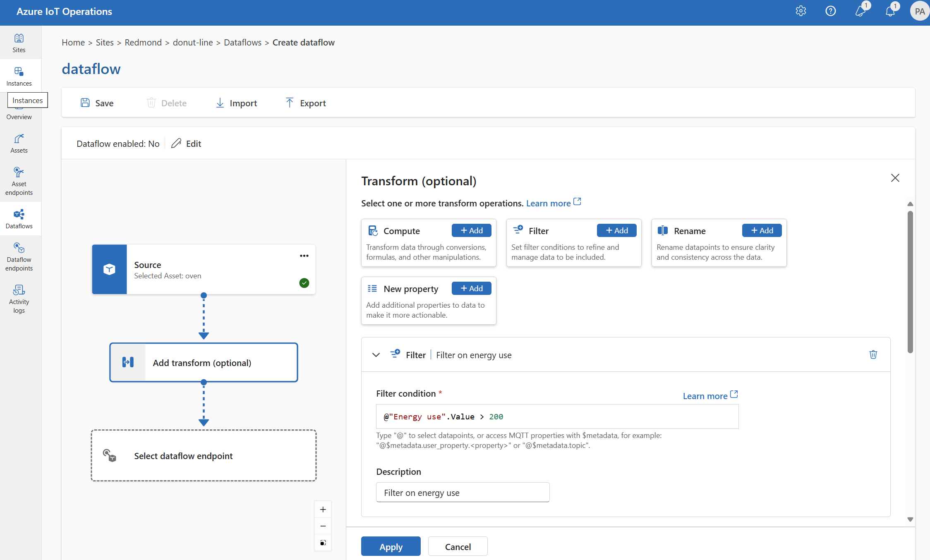Click the Apply button to confirm transform
Viewport: 930px width, 560px height.
391,546
